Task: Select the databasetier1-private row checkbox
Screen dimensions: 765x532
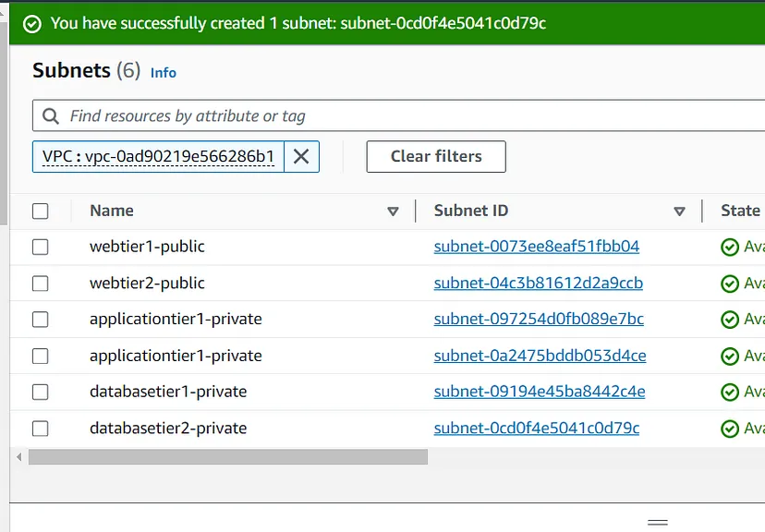Action: (x=40, y=393)
